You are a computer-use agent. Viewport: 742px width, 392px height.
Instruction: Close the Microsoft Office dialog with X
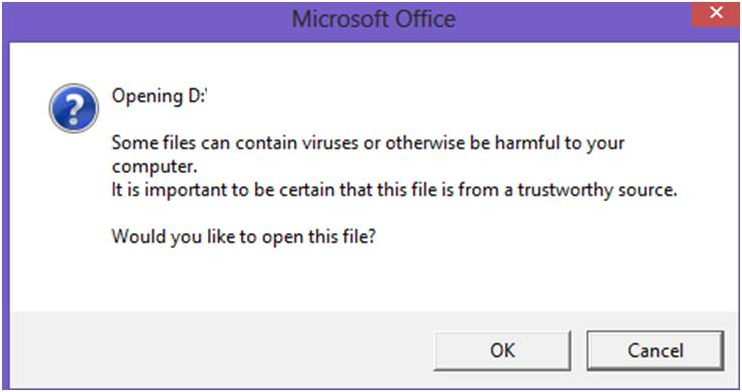(716, 14)
